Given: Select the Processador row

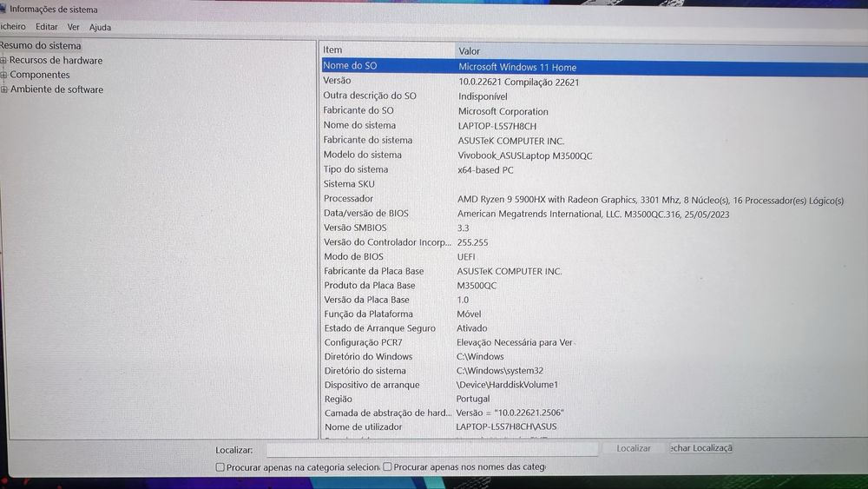Looking at the screenshot, I should click(x=595, y=199).
